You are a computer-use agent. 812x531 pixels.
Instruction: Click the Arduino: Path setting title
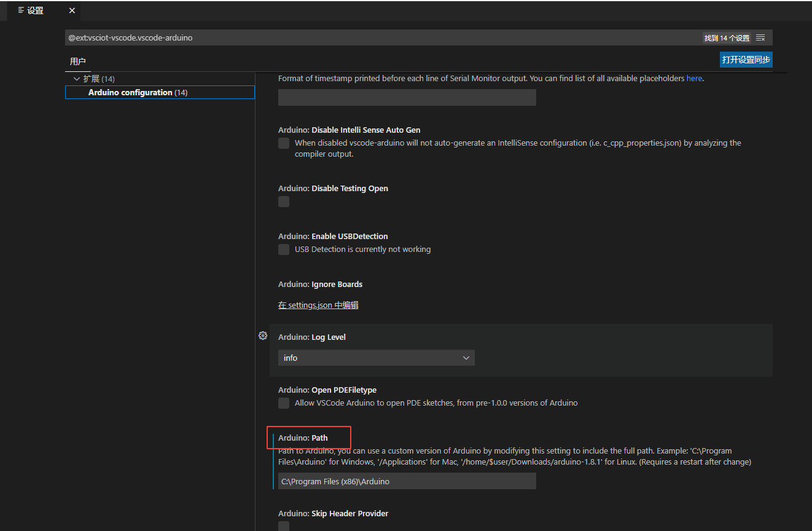pyautogui.click(x=303, y=438)
